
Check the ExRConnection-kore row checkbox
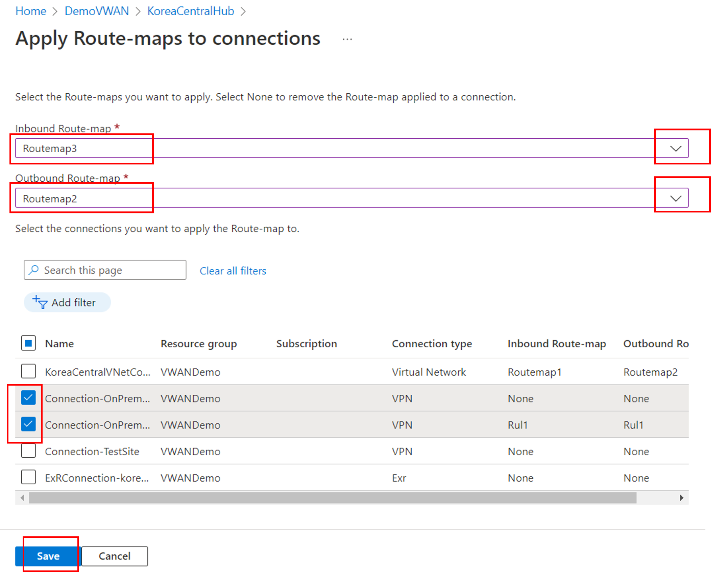tap(28, 477)
